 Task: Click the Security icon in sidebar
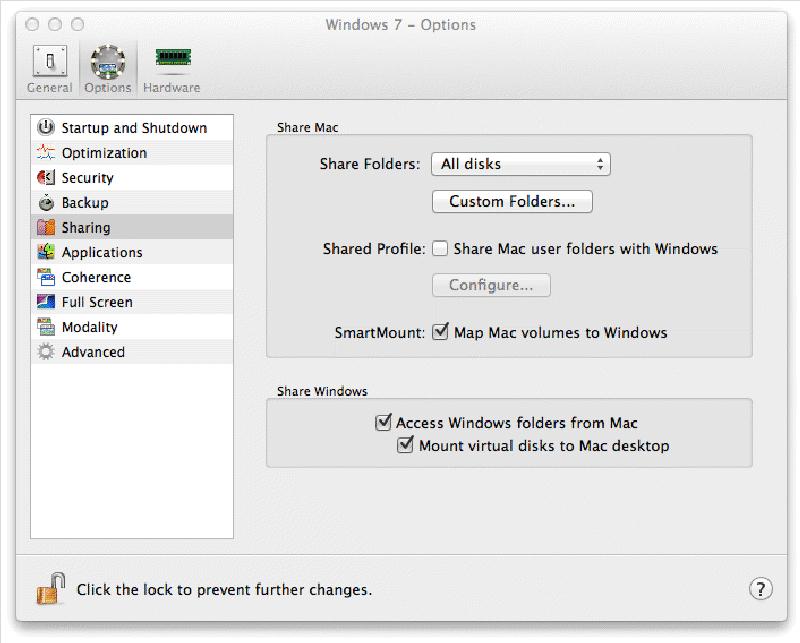click(x=46, y=177)
